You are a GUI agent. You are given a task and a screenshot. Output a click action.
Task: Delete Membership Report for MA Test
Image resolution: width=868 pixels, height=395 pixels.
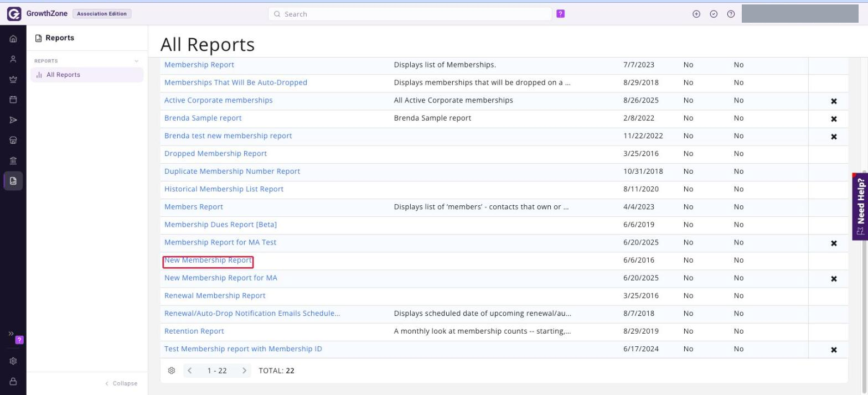(834, 243)
